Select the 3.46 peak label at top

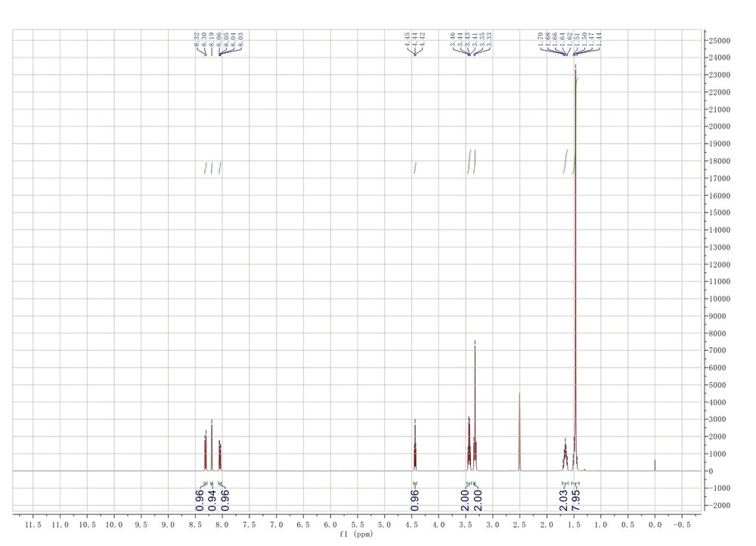[x=452, y=41]
